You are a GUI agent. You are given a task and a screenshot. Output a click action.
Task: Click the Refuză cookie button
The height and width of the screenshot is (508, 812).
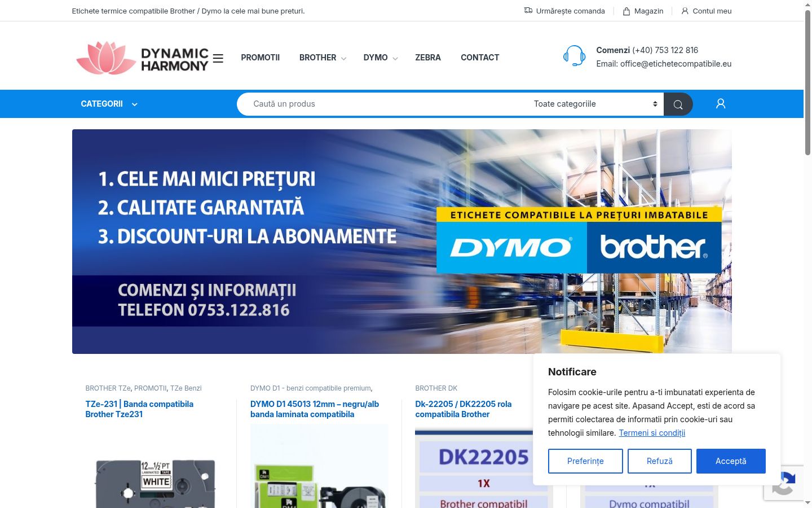point(660,461)
